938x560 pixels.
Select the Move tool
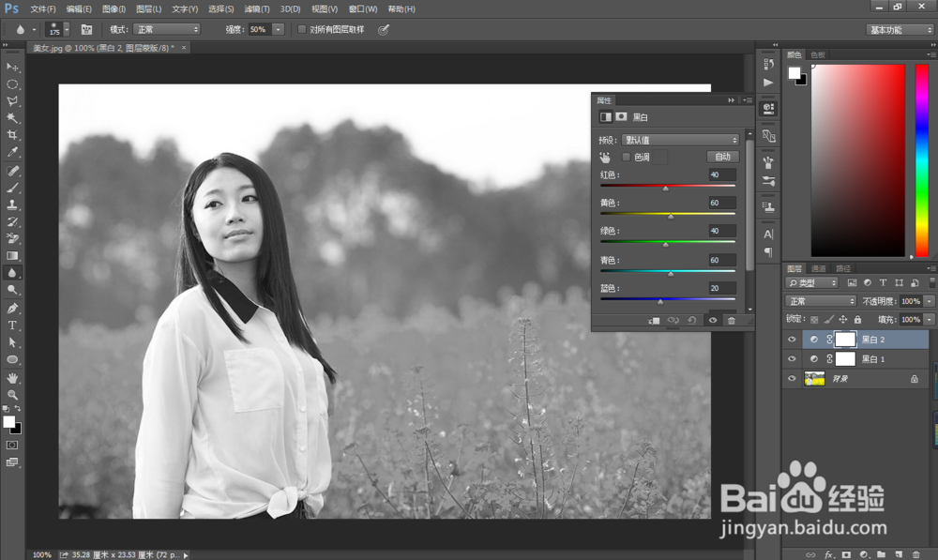tap(12, 67)
